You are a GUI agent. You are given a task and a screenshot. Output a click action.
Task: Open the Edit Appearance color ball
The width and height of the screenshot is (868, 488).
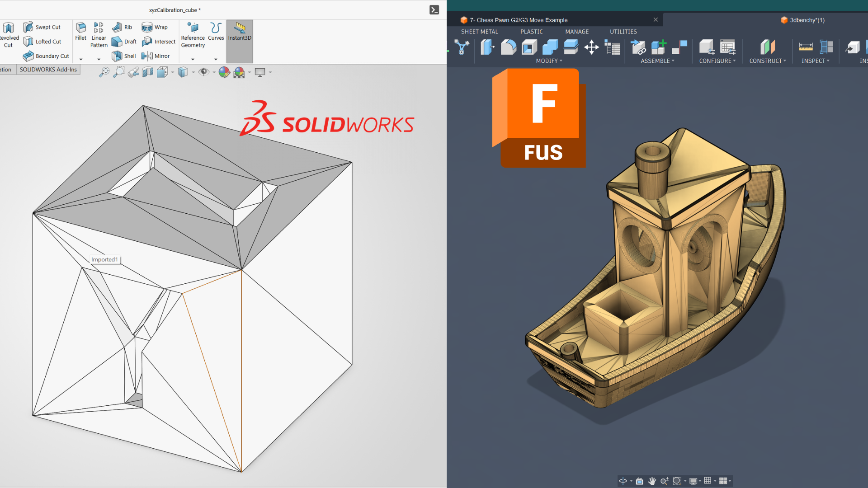tap(224, 72)
